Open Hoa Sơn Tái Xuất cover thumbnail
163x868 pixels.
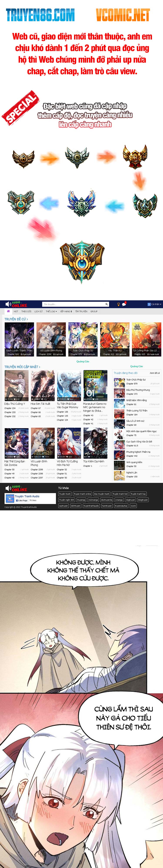tap(43, 385)
